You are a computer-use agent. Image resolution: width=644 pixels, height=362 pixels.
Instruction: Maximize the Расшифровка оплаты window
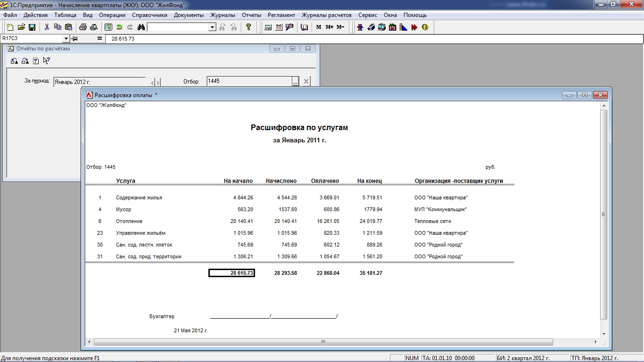(x=585, y=95)
